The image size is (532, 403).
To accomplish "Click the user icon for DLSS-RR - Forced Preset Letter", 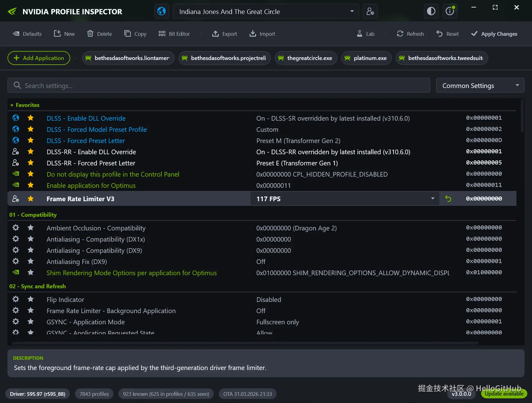I will pyautogui.click(x=16, y=163).
